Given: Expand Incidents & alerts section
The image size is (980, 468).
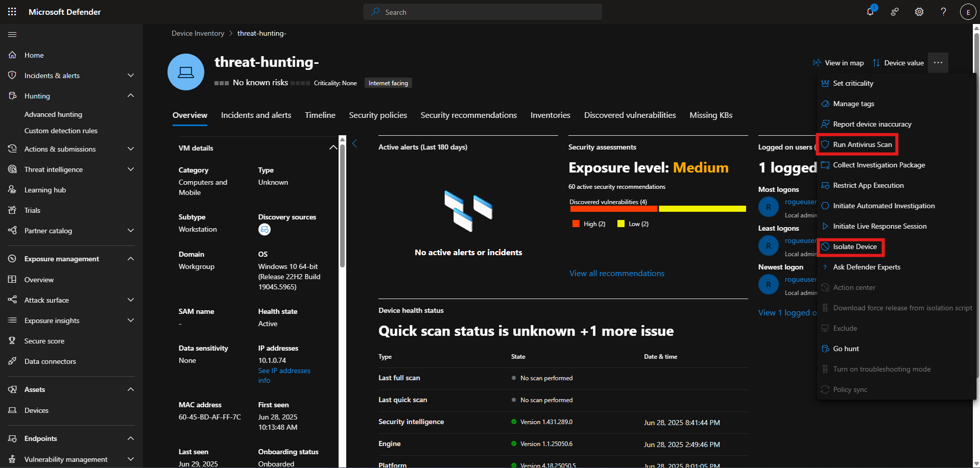Looking at the screenshot, I should coord(131,76).
